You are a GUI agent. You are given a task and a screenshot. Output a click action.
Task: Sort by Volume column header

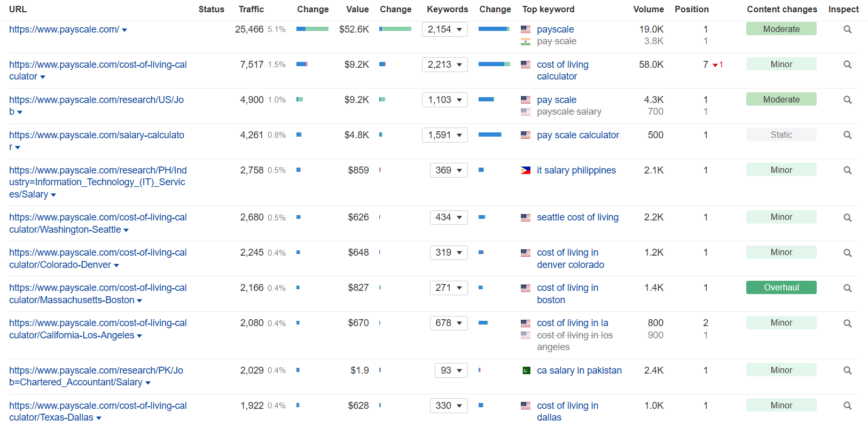[x=648, y=9]
